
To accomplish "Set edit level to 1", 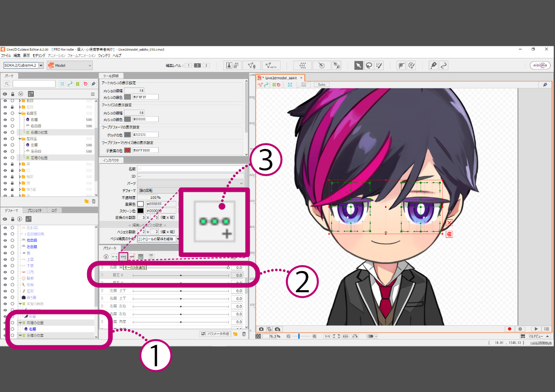I will 189,65.
